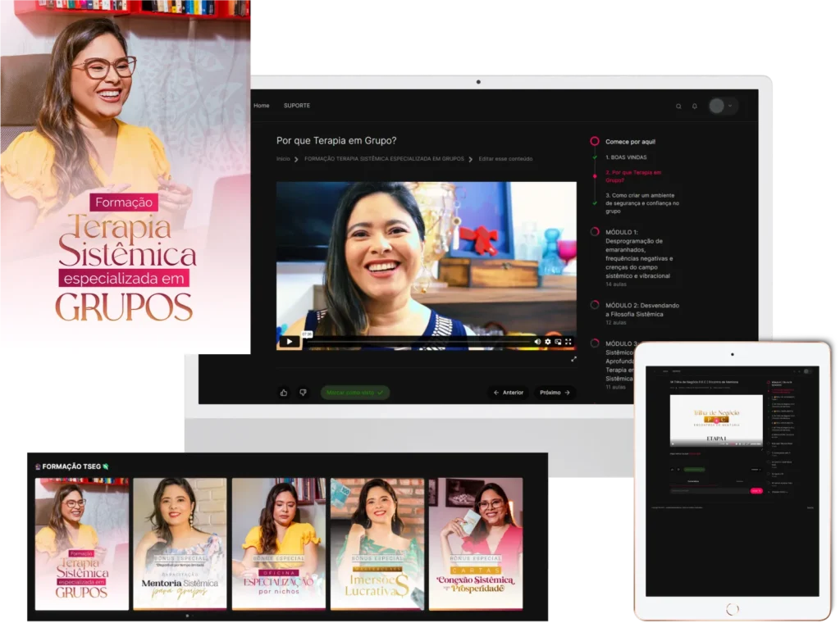Open the 'Mentoria Sistêmica para grupos' course thumbnail

[x=180, y=543]
